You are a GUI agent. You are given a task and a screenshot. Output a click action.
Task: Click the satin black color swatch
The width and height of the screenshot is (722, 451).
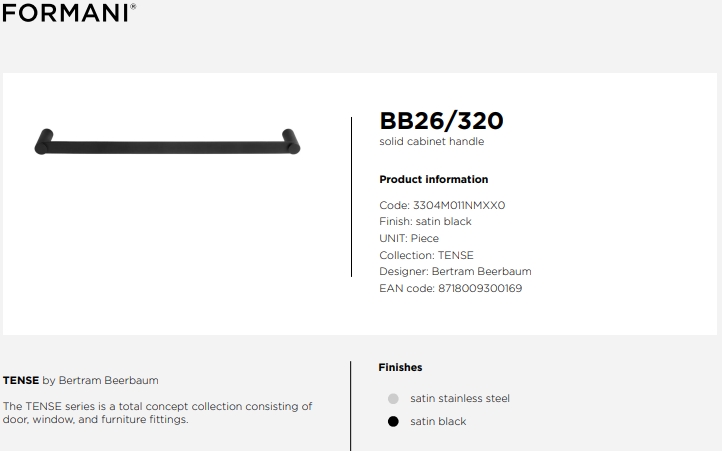coord(393,422)
